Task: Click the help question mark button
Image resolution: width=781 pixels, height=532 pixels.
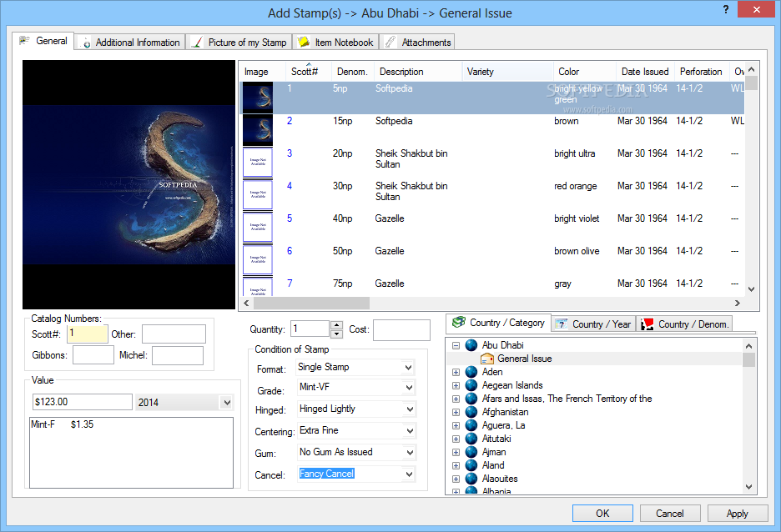Action: point(726,9)
